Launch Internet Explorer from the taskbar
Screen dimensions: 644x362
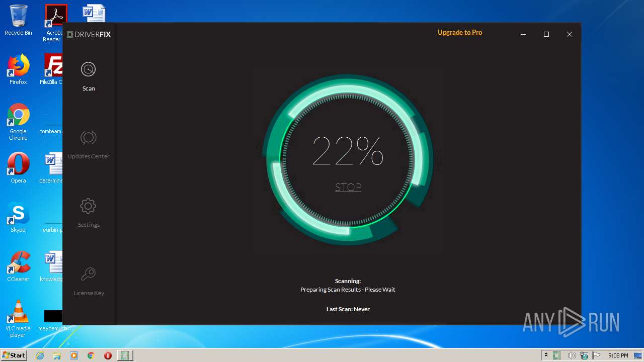tap(40, 355)
